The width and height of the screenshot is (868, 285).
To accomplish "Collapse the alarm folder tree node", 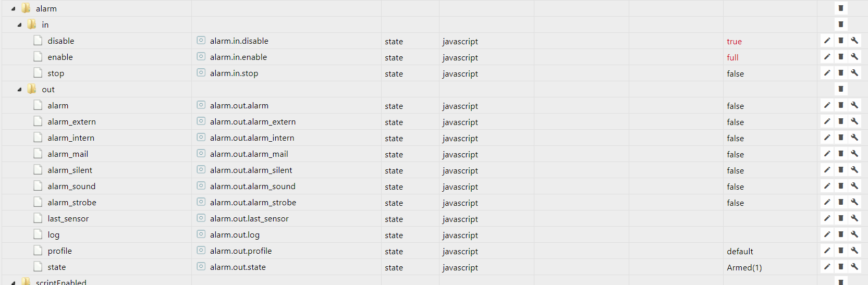I will click(14, 9).
